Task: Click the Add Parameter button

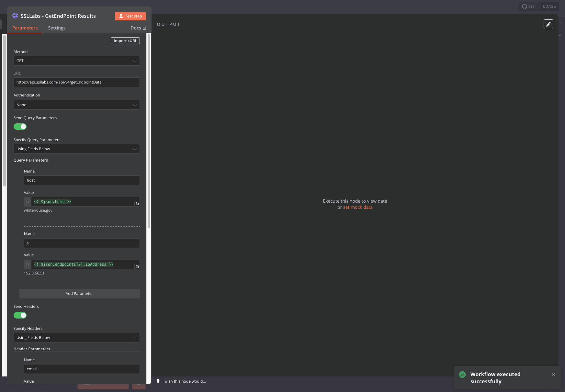Action: [79, 294]
